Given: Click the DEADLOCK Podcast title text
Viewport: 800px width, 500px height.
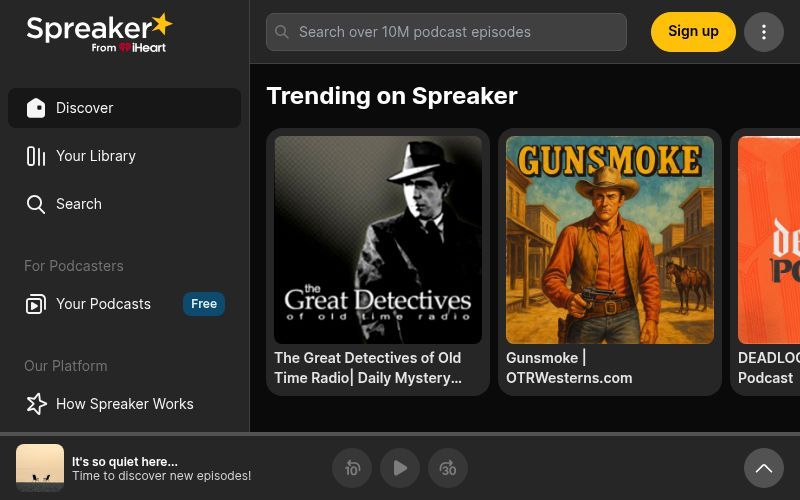Looking at the screenshot, I should coord(768,368).
